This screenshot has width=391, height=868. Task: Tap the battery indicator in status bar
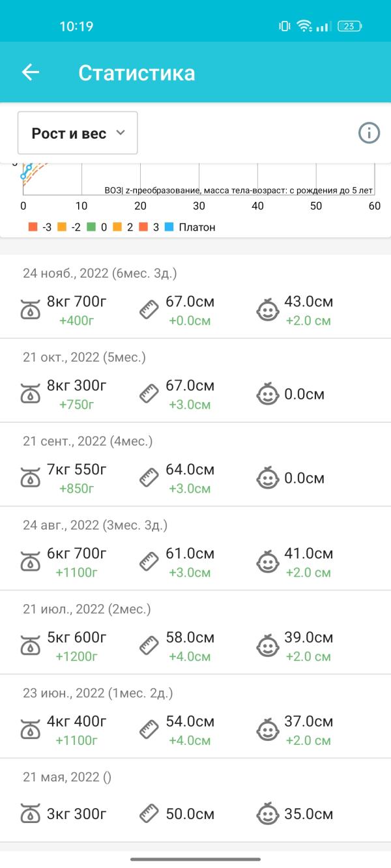(x=349, y=26)
